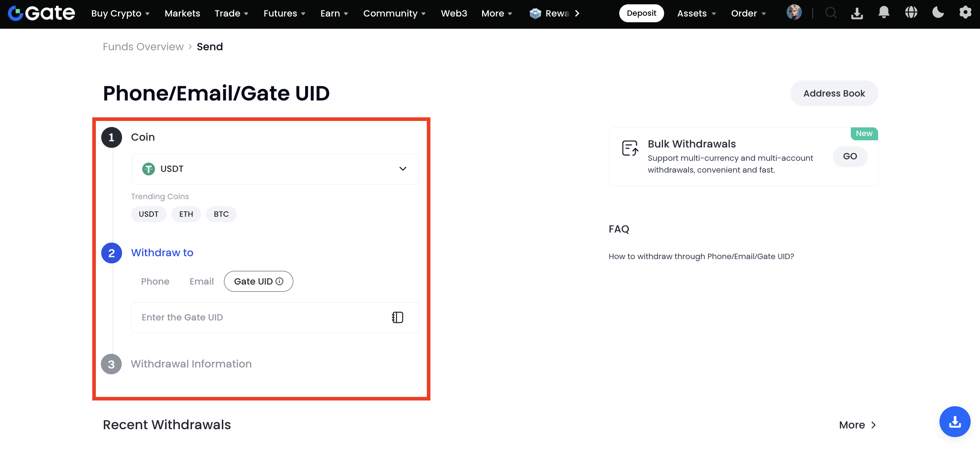The width and height of the screenshot is (980, 450).
Task: Open the notifications bell
Action: click(x=883, y=13)
